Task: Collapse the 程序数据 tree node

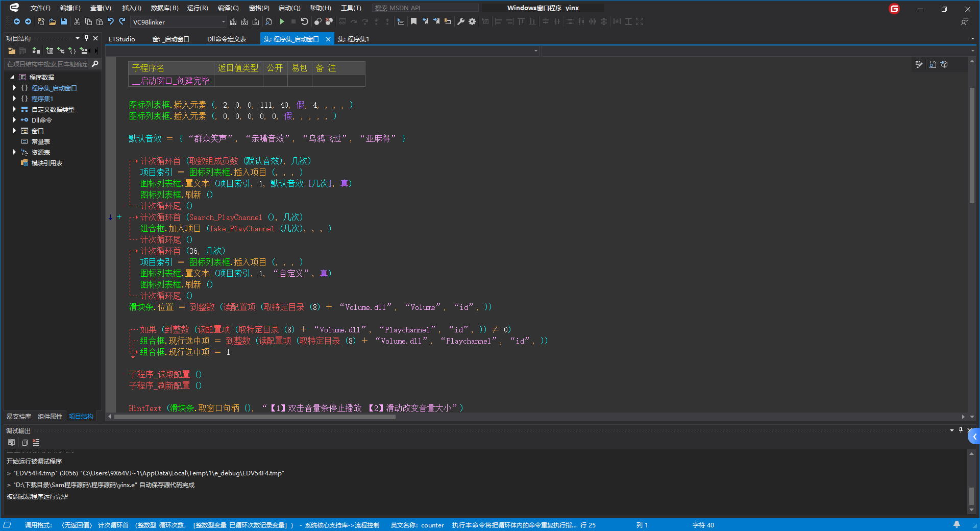Action: click(12, 77)
